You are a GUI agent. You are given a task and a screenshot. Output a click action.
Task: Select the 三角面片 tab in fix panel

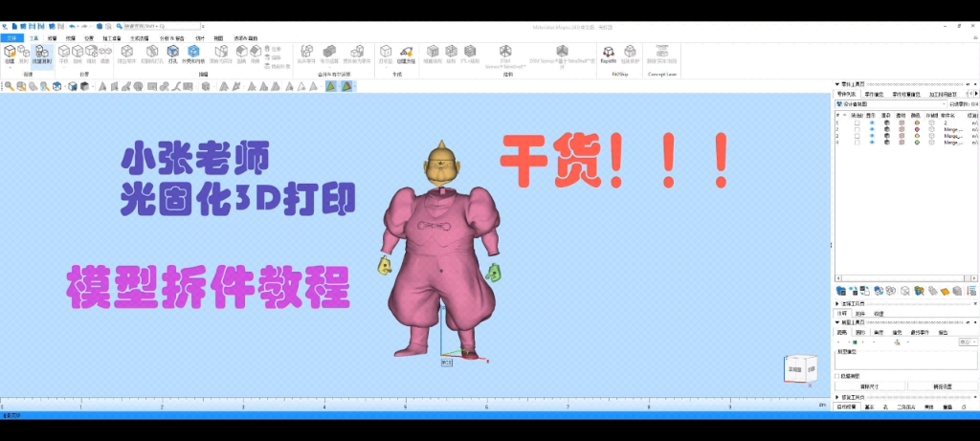(905, 407)
